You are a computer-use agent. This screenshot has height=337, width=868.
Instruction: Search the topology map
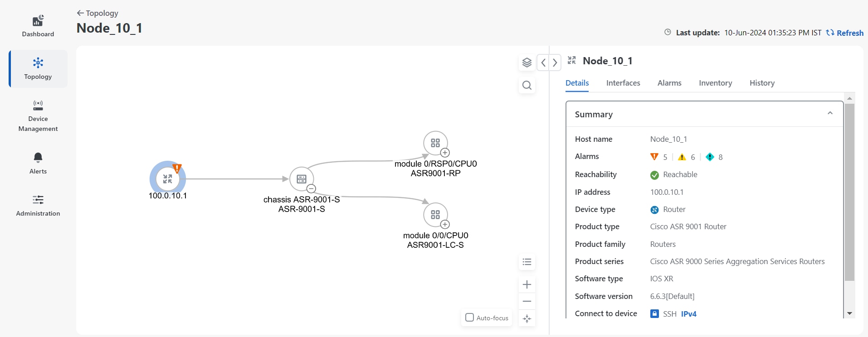coord(527,85)
